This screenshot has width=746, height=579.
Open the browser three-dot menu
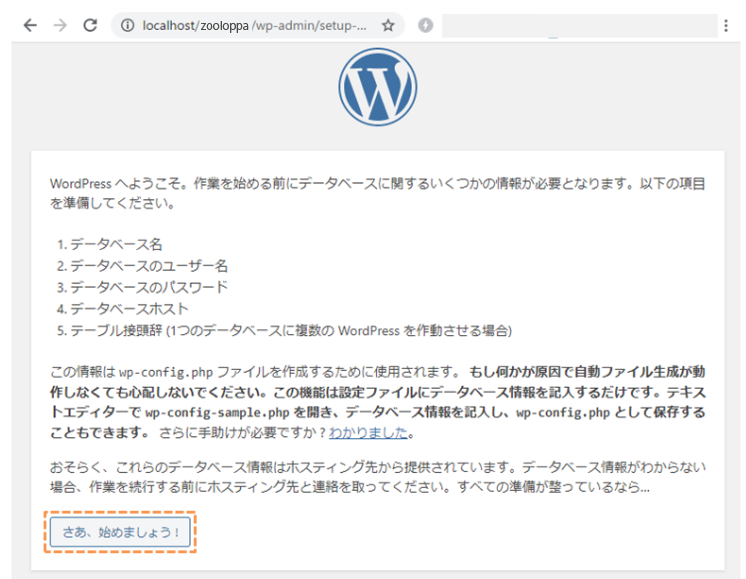726,25
